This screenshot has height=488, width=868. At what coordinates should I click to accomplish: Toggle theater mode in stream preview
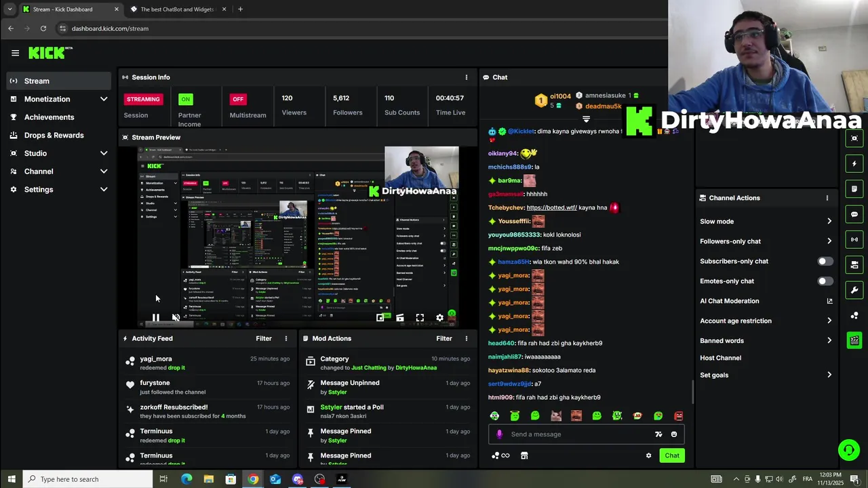coord(400,317)
